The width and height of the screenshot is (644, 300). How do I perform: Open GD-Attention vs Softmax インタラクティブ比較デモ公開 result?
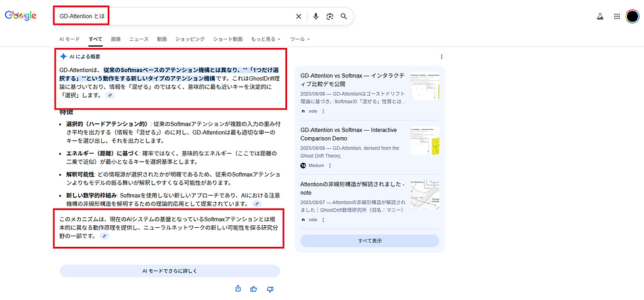tap(352, 79)
